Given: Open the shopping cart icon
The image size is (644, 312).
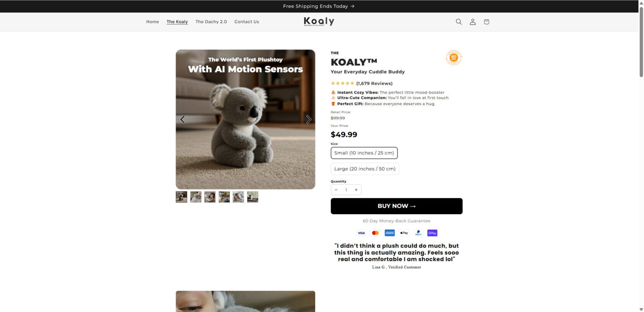Looking at the screenshot, I should pos(486,22).
